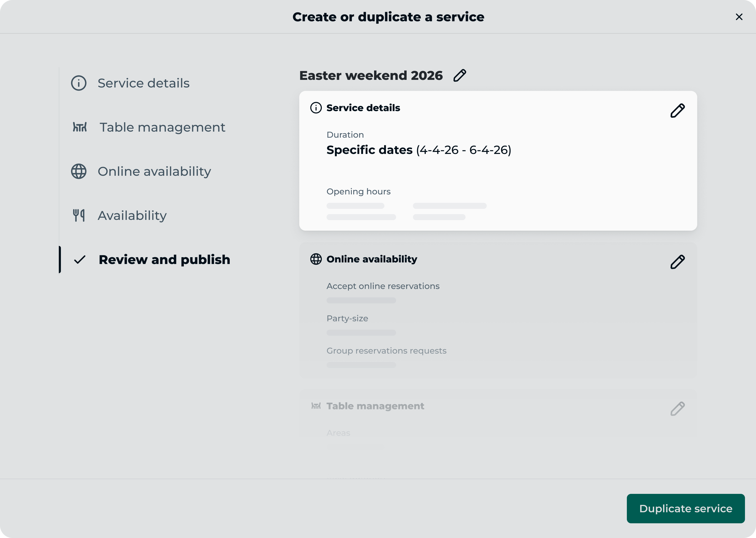756x538 pixels.
Task: Close the Create or duplicate a service dialog
Action: point(739,17)
